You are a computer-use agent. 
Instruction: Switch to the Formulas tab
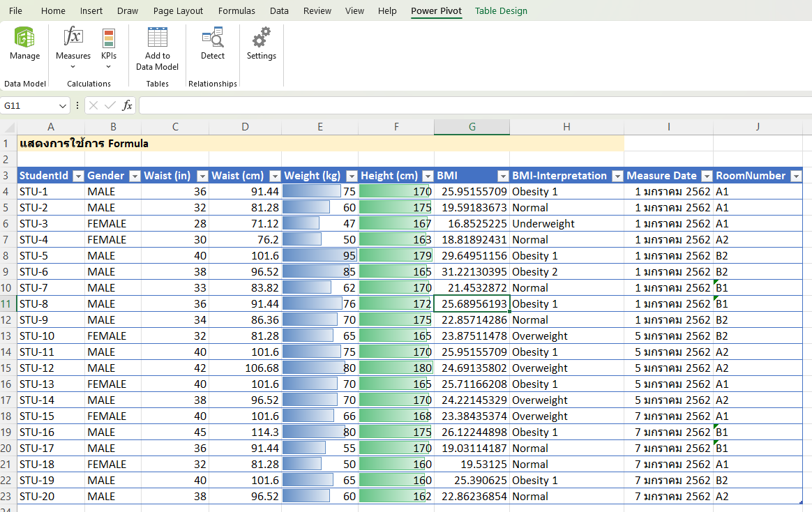[x=236, y=11]
